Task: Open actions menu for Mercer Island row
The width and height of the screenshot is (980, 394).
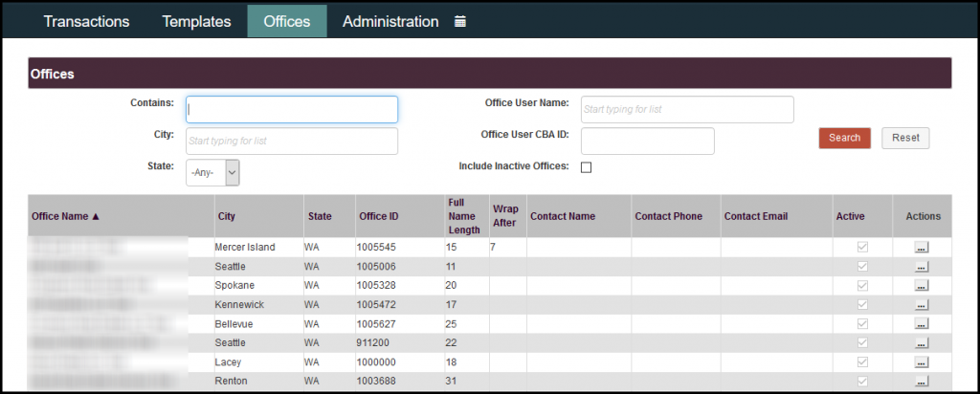Action: (x=922, y=248)
